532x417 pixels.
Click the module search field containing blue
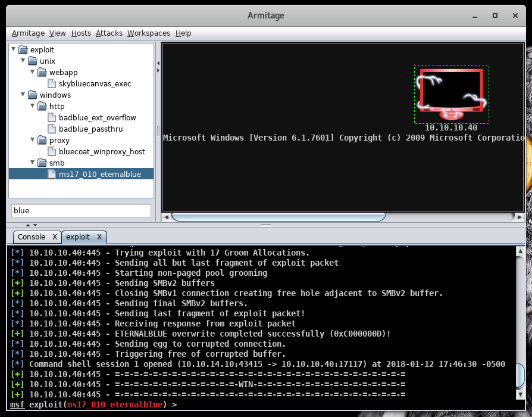click(81, 210)
